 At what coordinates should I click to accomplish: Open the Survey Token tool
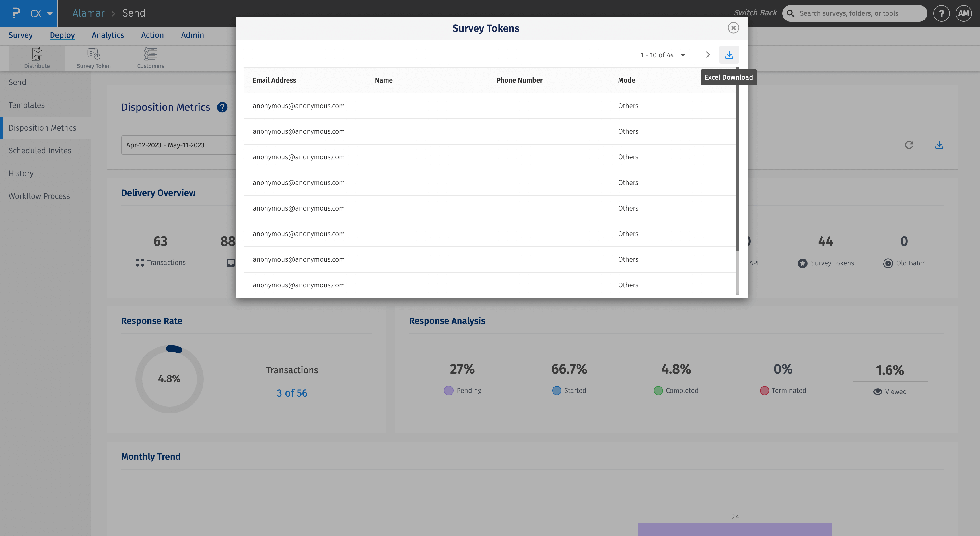click(93, 57)
